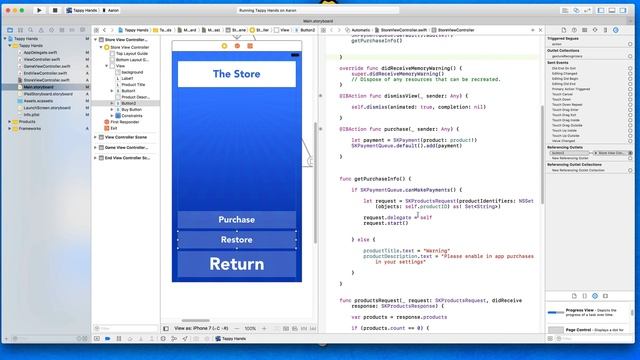The image size is (640, 360).
Task: Open related items menu in storyboard jump bar
Action: point(96,30)
